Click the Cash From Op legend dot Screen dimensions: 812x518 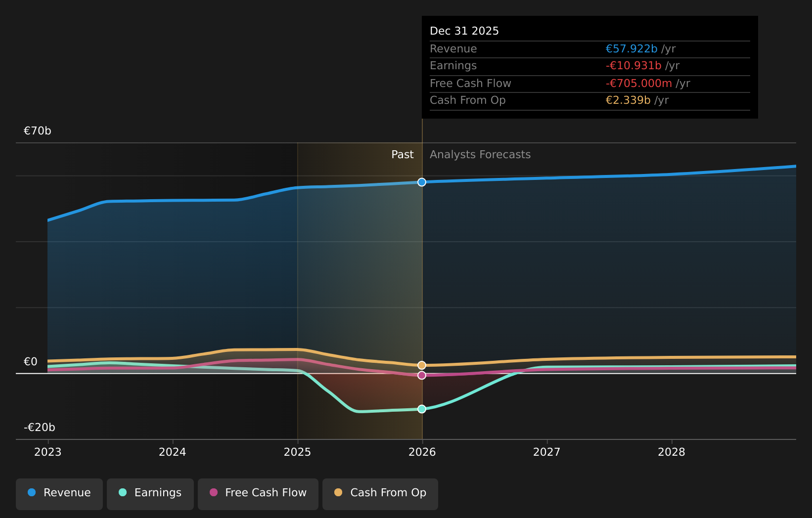pos(338,492)
